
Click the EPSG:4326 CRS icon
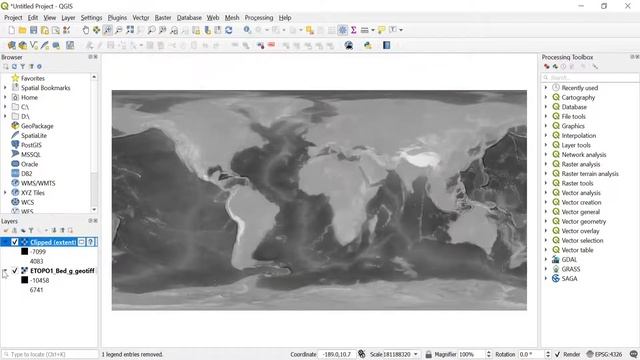click(590, 354)
